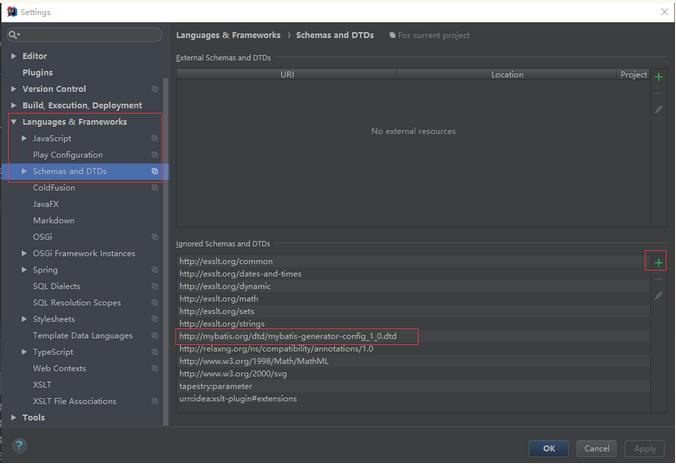The width and height of the screenshot is (676, 464).
Task: Click the edit pencil for ignored schemas
Action: click(658, 296)
